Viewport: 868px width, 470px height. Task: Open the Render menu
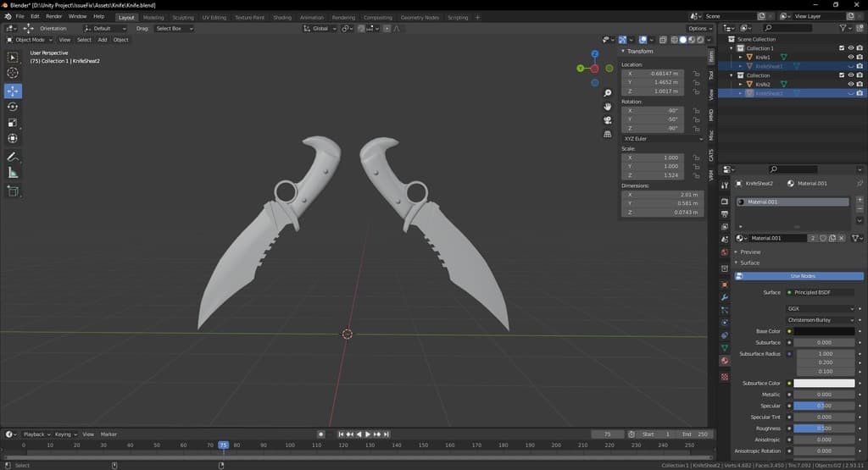[x=53, y=16]
